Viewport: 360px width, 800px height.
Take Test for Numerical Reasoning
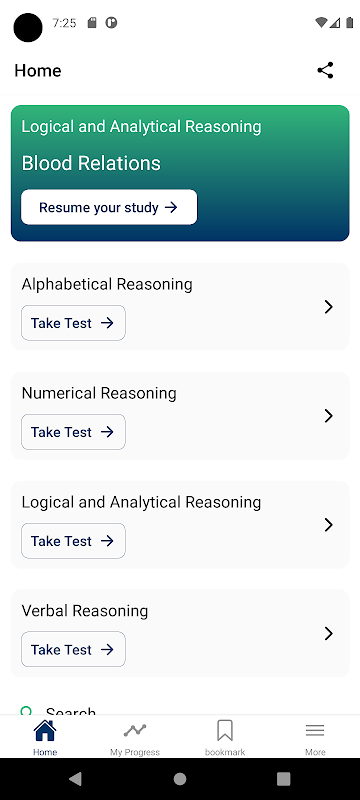(x=73, y=432)
